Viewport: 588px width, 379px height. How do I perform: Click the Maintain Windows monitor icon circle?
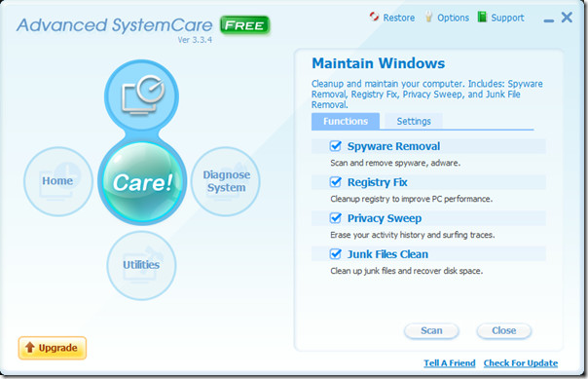pyautogui.click(x=141, y=96)
